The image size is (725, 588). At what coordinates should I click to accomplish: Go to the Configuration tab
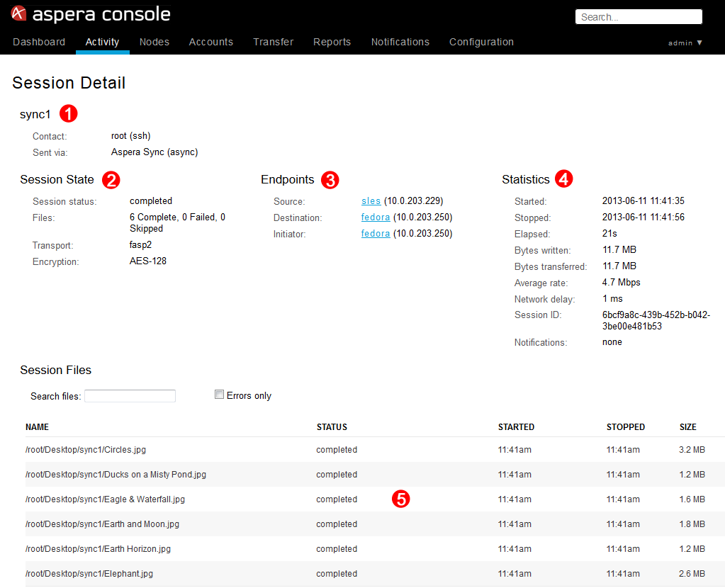481,42
